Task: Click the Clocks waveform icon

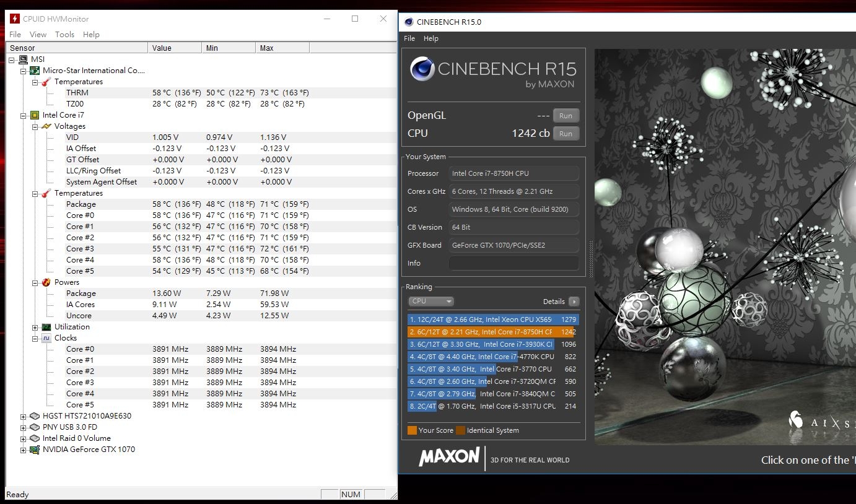Action: click(46, 338)
